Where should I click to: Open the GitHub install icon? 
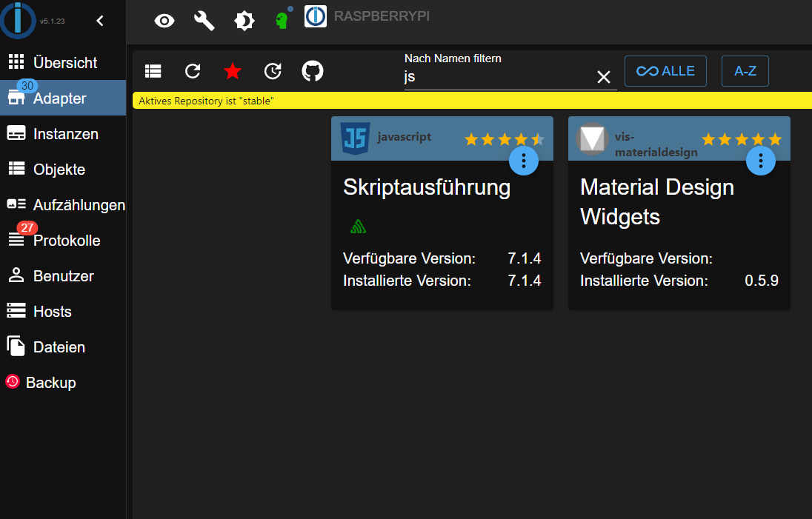313,71
